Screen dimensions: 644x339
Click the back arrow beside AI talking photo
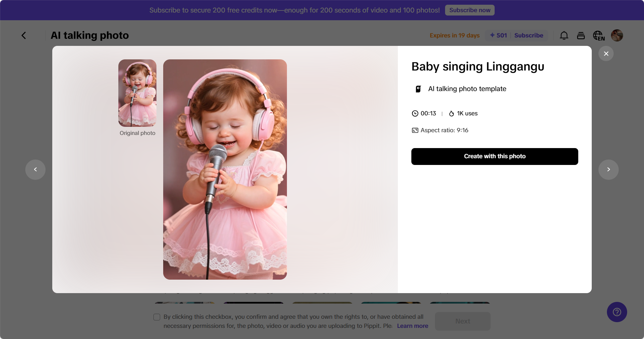24,35
